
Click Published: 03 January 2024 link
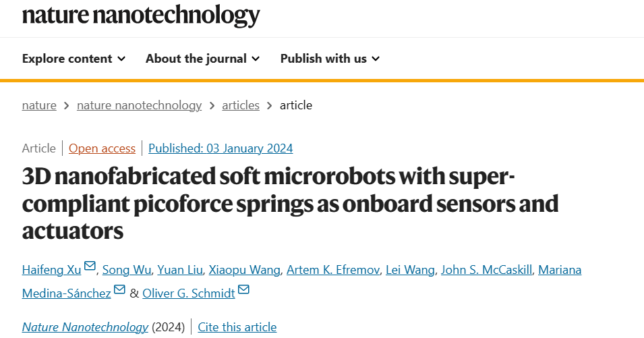coord(221,148)
